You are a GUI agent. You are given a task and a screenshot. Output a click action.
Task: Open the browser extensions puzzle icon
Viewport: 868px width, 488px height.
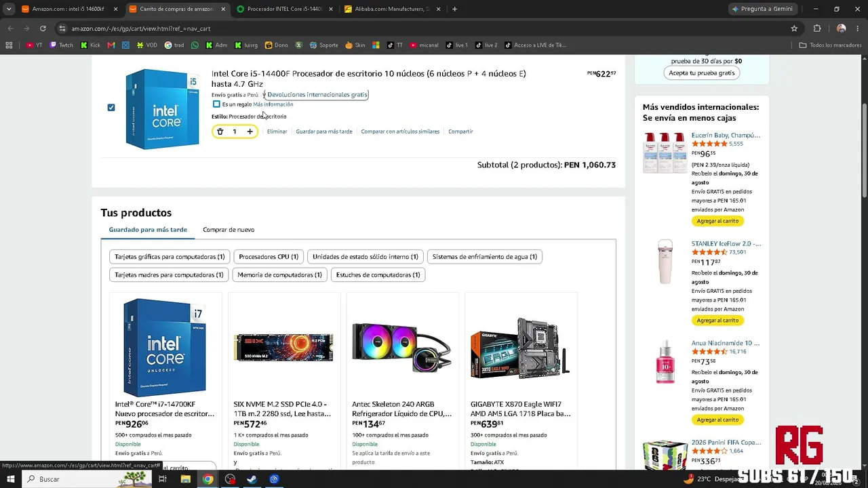[x=817, y=28]
